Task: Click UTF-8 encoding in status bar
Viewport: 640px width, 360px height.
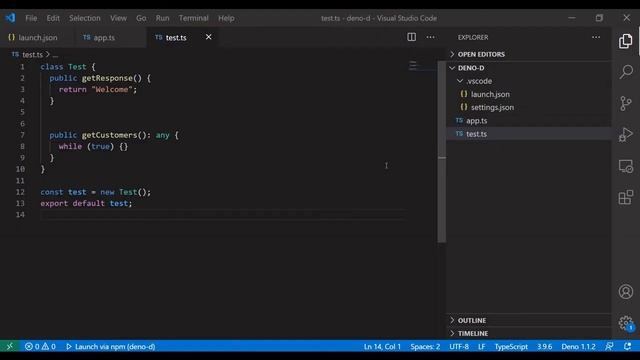Action: click(x=459, y=347)
